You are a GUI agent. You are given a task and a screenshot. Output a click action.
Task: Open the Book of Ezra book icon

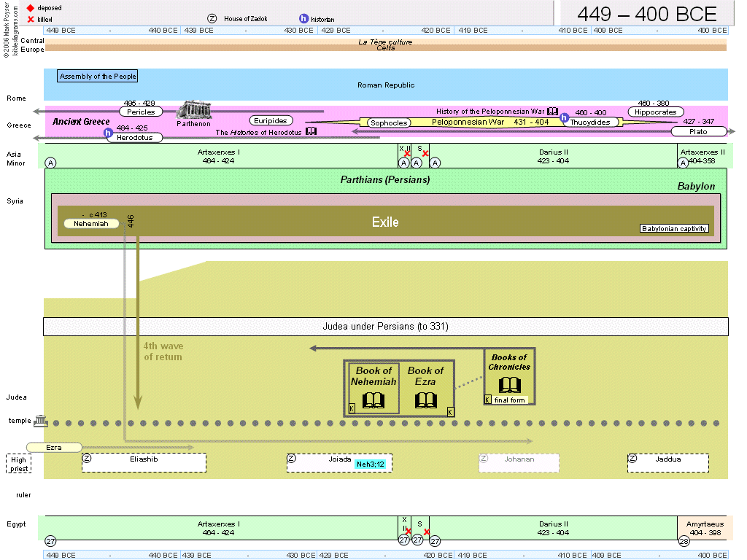click(x=425, y=400)
